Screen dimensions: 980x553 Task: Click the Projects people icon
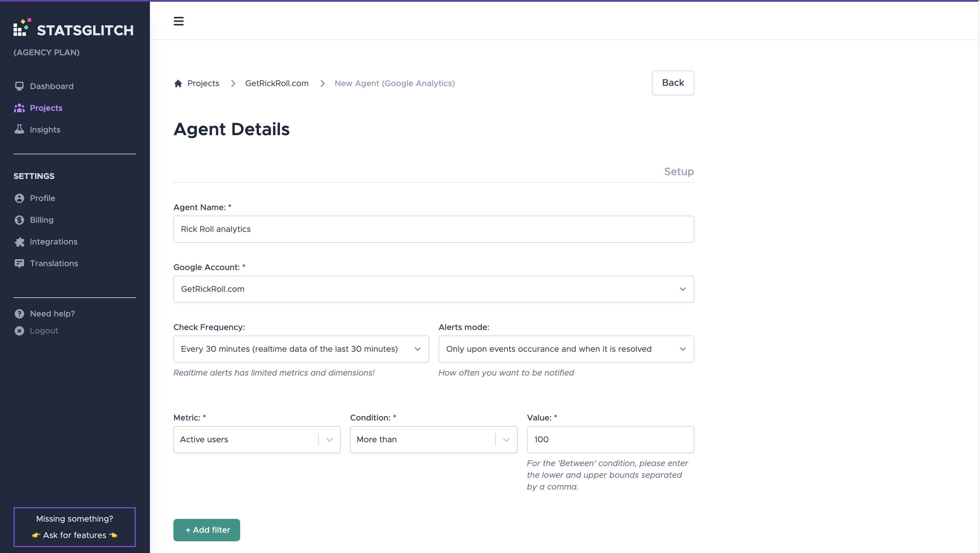(x=19, y=108)
